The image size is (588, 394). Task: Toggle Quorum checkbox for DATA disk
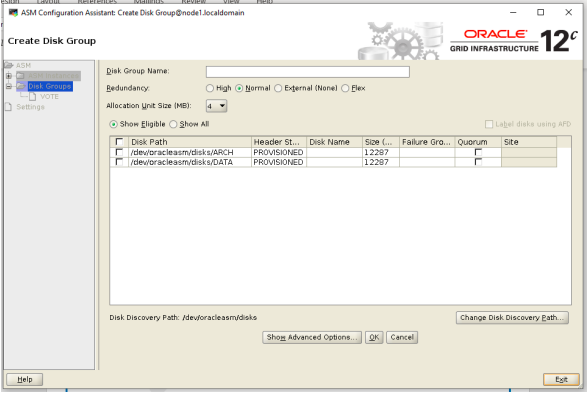478,162
